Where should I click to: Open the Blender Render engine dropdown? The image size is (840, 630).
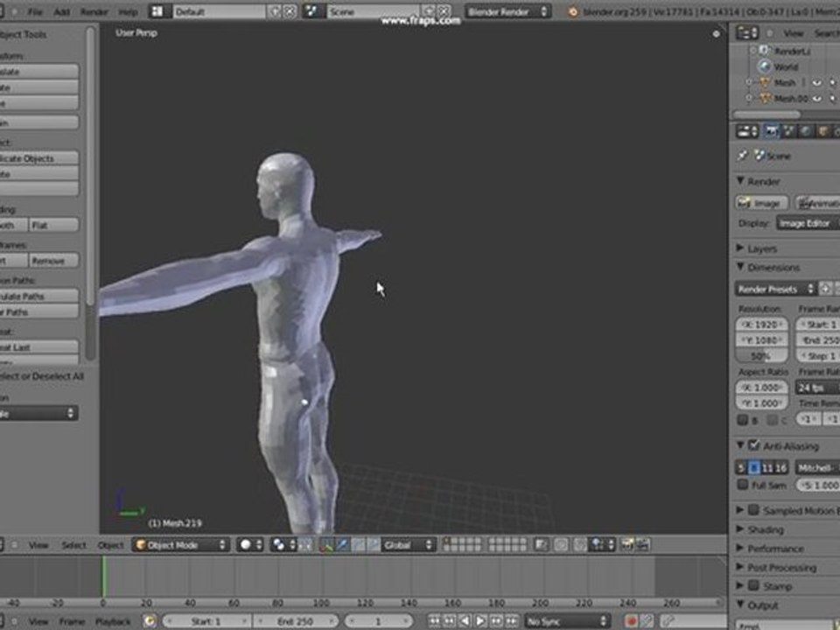(x=507, y=11)
